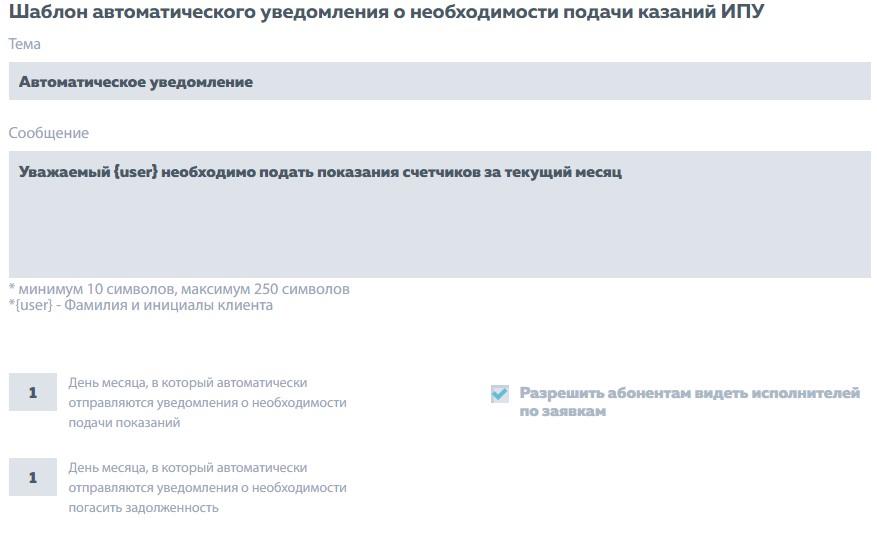Click the Сообщение text area
This screenshot has width=877, height=548.
440,214
